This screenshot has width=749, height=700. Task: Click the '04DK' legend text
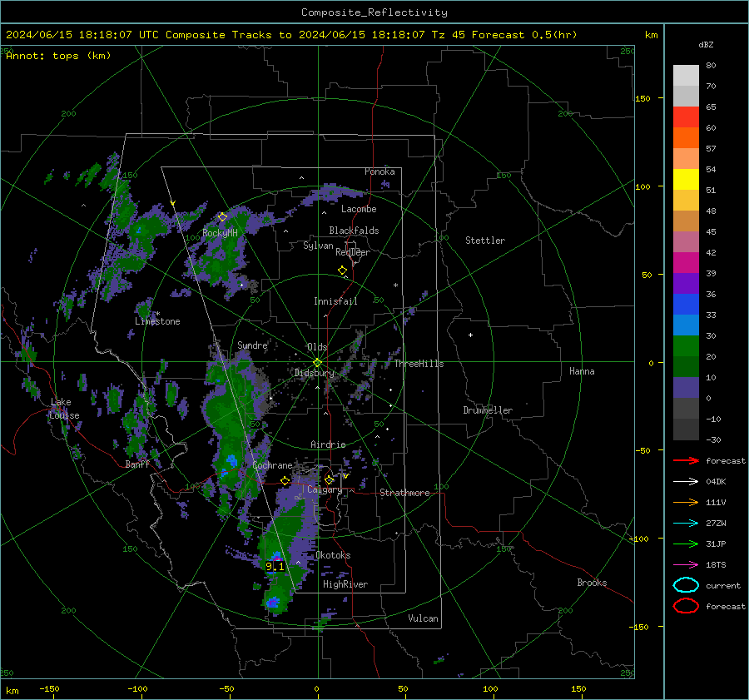click(716, 482)
